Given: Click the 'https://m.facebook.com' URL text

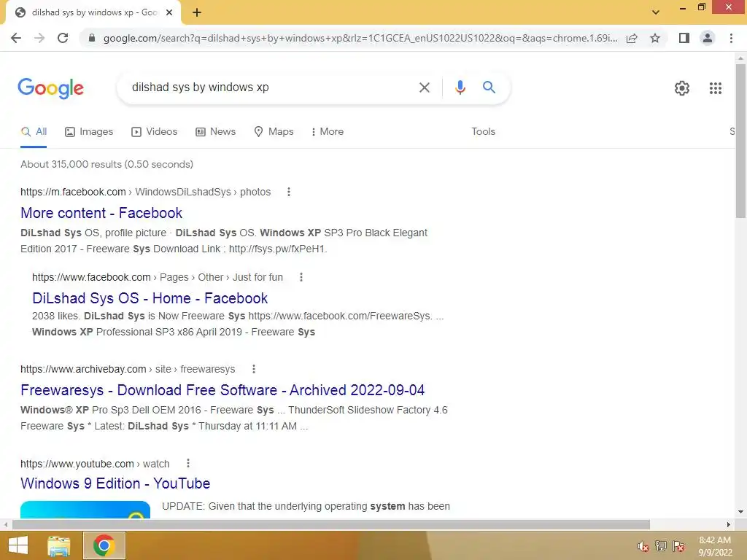Looking at the screenshot, I should [73, 192].
